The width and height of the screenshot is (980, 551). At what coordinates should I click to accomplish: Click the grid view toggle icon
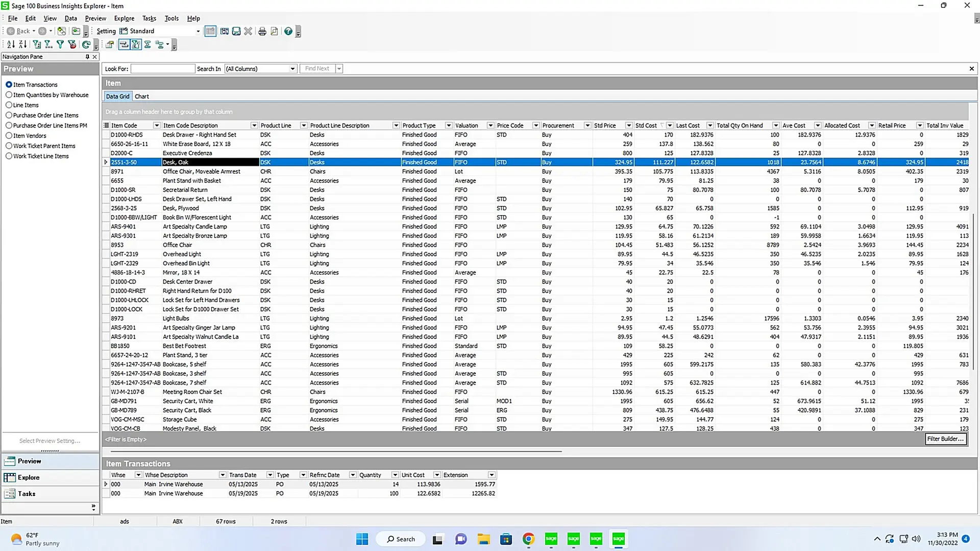click(x=210, y=31)
